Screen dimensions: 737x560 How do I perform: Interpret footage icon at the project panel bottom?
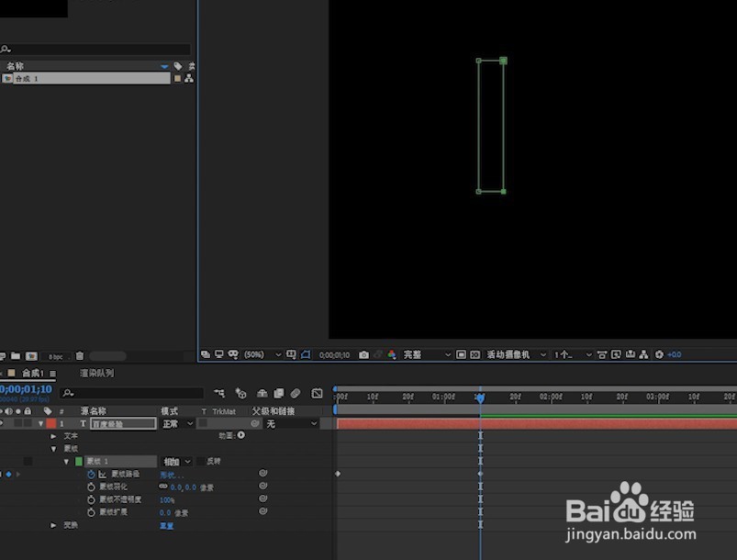pos(3,356)
